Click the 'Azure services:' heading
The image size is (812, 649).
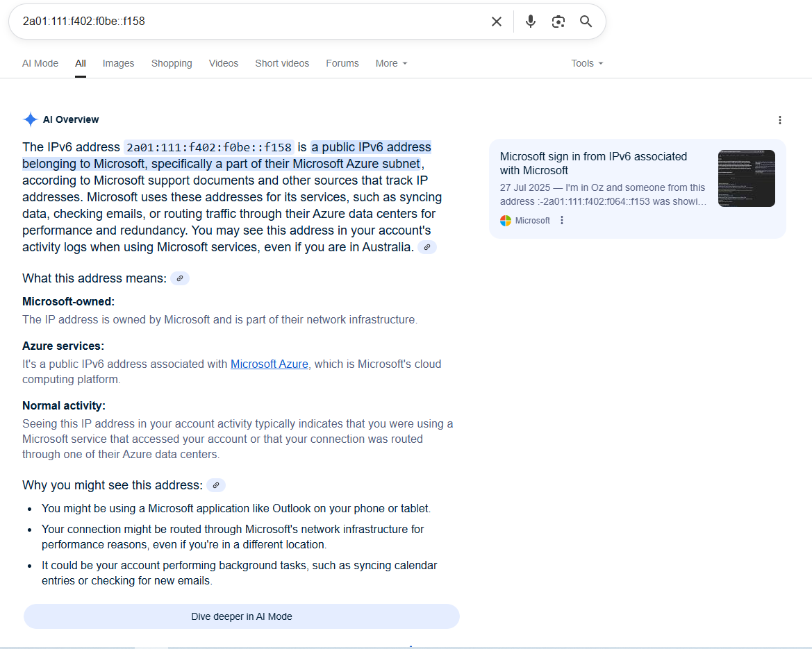[63, 346]
